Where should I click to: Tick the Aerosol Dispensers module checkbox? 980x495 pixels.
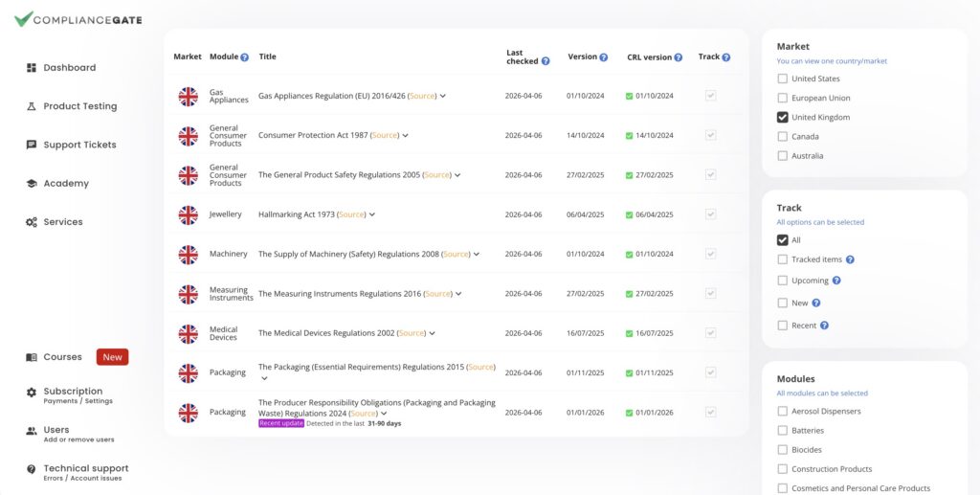coord(783,412)
